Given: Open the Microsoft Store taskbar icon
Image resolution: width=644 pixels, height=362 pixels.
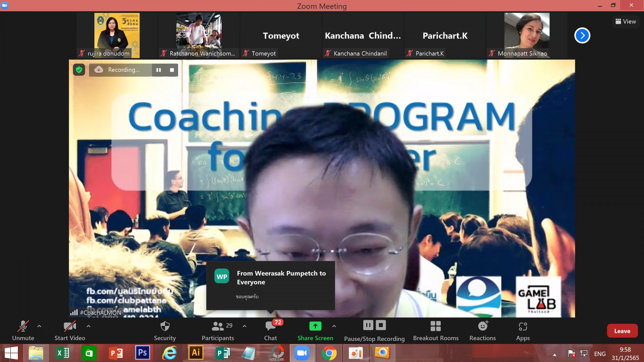Looking at the screenshot, I should (x=89, y=353).
